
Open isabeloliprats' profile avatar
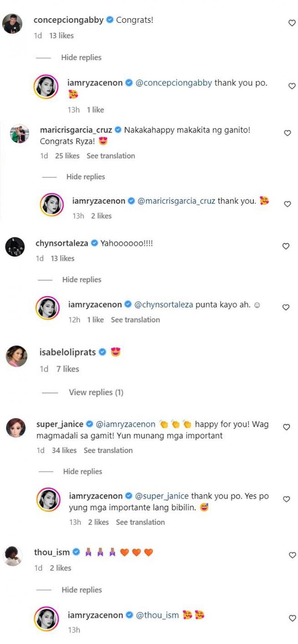(17, 356)
